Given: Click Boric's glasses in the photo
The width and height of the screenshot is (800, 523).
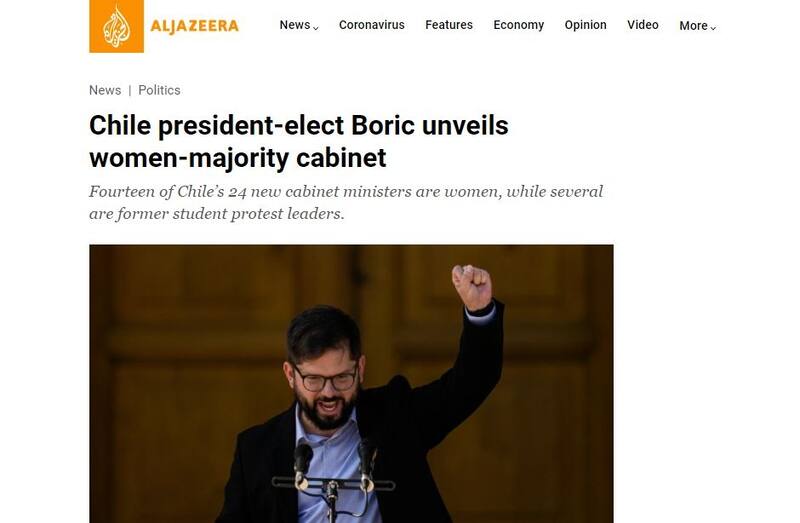Looking at the screenshot, I should pos(325,379).
